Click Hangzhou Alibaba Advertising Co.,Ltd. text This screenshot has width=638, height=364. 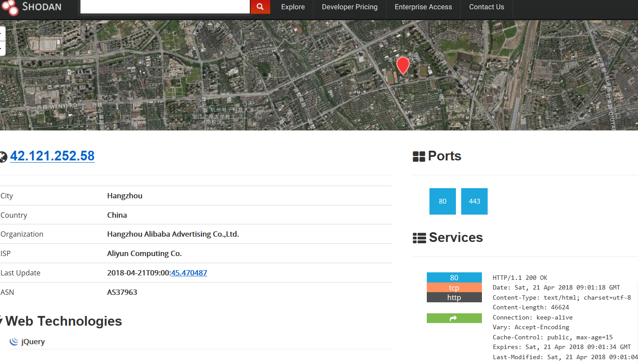tap(173, 234)
